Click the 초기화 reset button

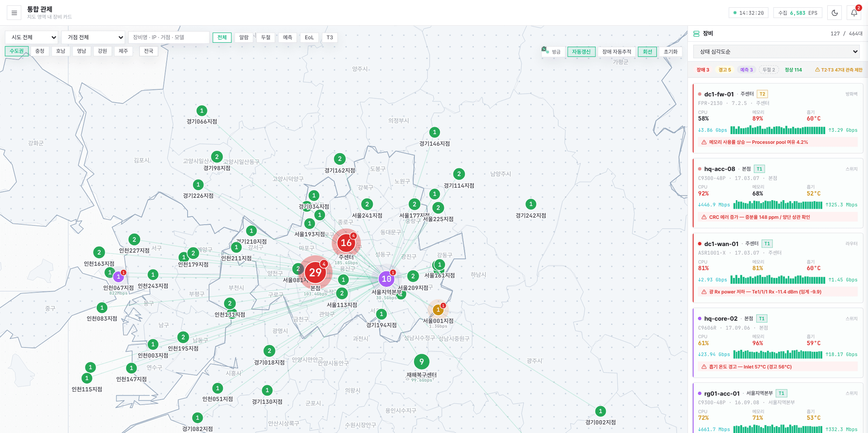671,52
